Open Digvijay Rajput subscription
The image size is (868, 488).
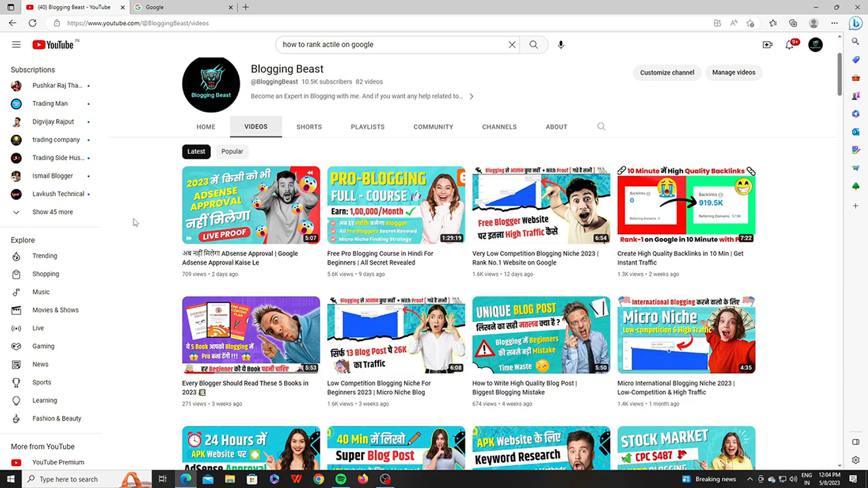51,122
